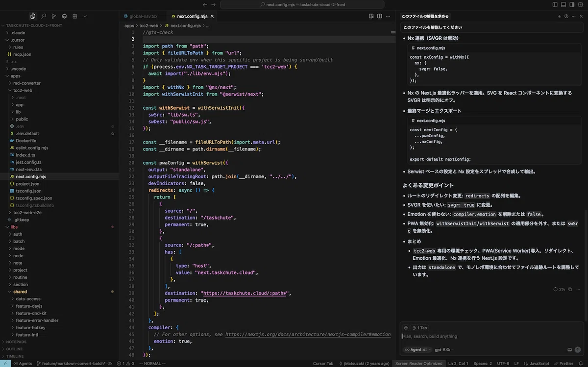Screen dimensions: 588x367
Task: Expand the feature-hotkey folder
Action: [59, 327]
